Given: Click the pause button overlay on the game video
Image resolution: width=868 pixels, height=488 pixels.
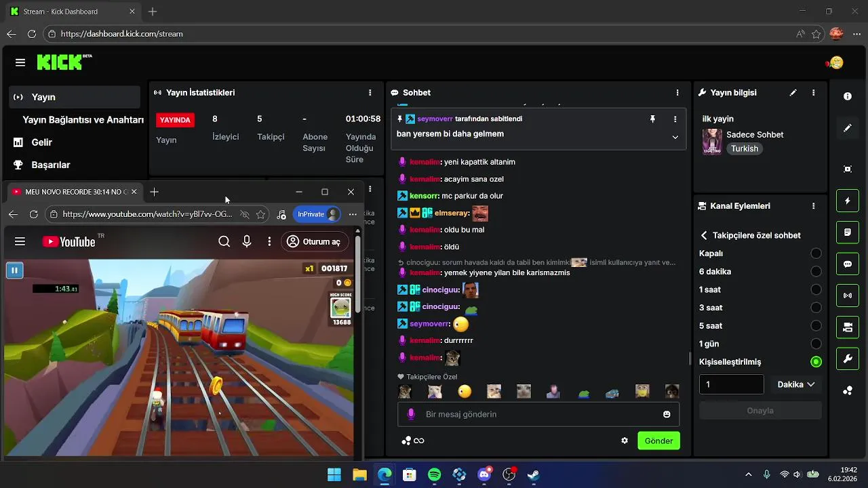Looking at the screenshot, I should (14, 270).
